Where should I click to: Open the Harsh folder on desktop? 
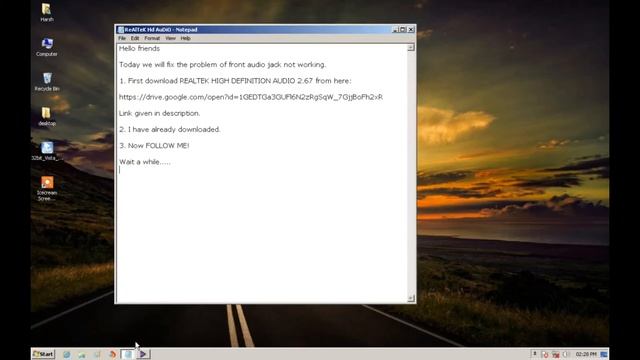click(47, 12)
